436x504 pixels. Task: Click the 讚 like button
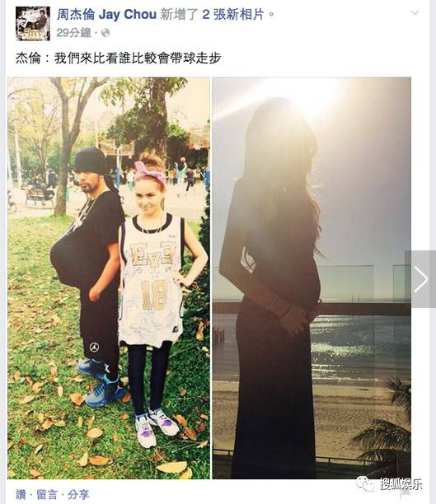coord(21,494)
